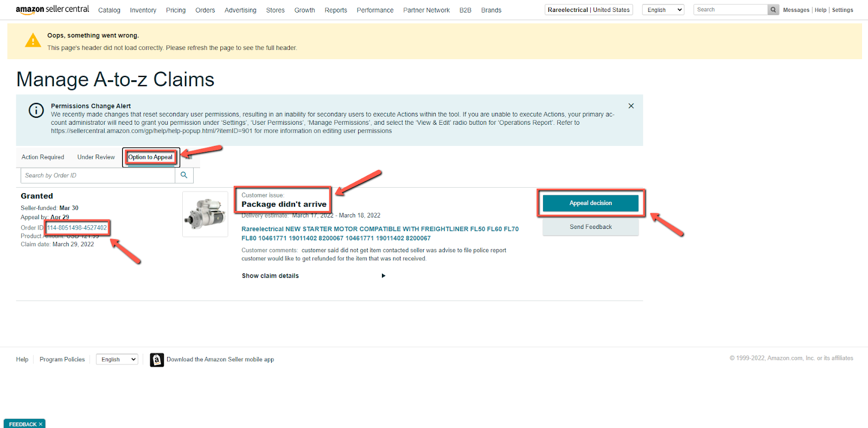Open the Pricing menu
Viewport: 868px width, 428px height.
pos(176,10)
